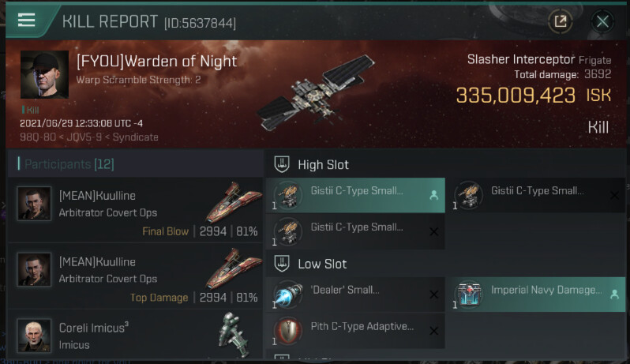Viewport: 630px width, 364px height.
Task: Click the Syndicate region link
Action: coord(136,137)
